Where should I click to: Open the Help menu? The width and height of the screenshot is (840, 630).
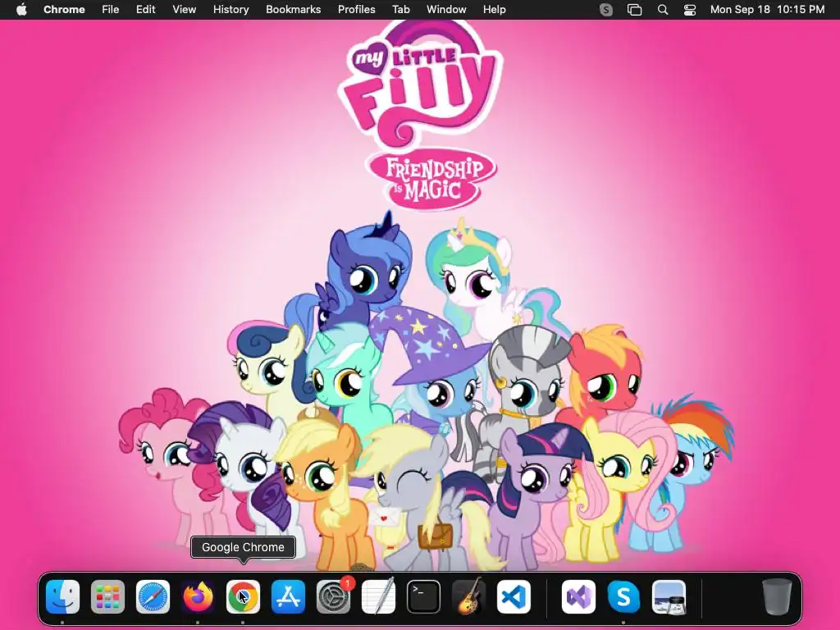pos(494,10)
